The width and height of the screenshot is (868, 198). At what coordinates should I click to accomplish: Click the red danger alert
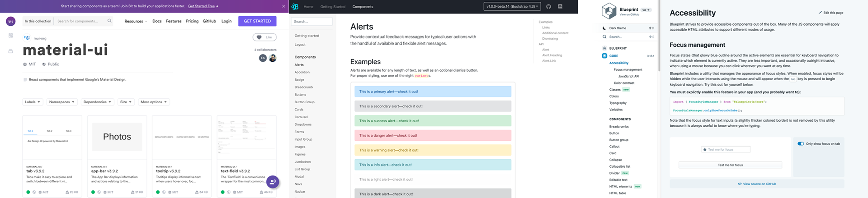[433, 135]
